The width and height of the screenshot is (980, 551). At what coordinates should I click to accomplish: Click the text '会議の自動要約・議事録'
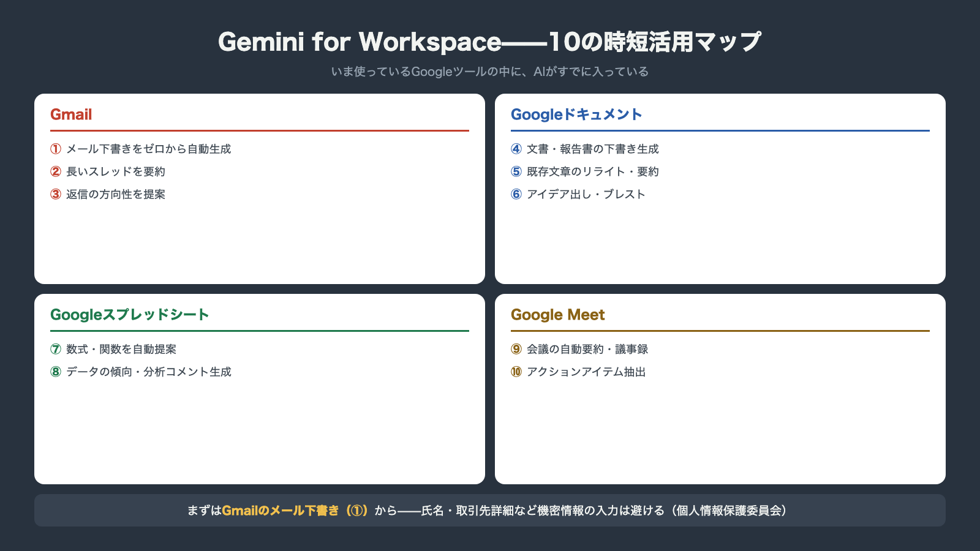(587, 349)
